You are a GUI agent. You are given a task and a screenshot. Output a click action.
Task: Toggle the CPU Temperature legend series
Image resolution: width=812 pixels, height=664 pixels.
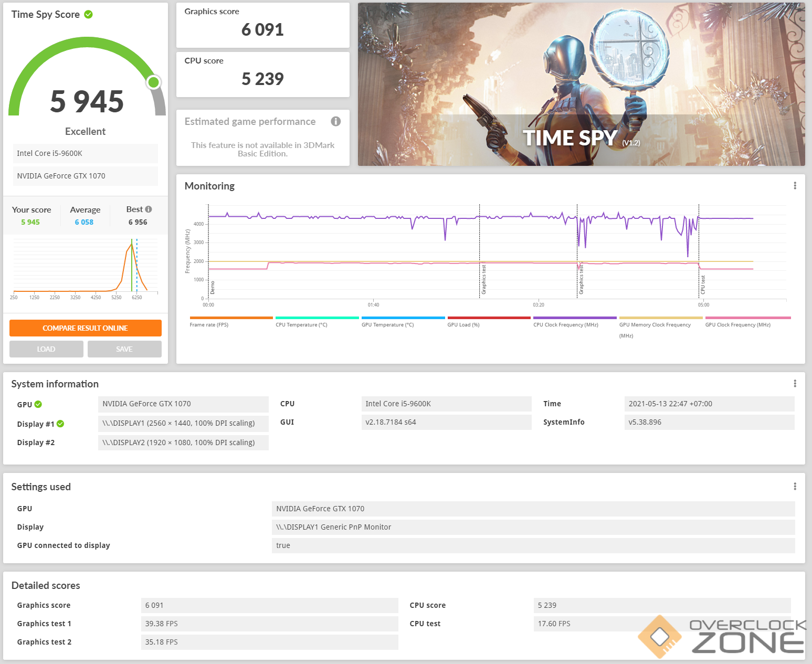[x=301, y=325]
